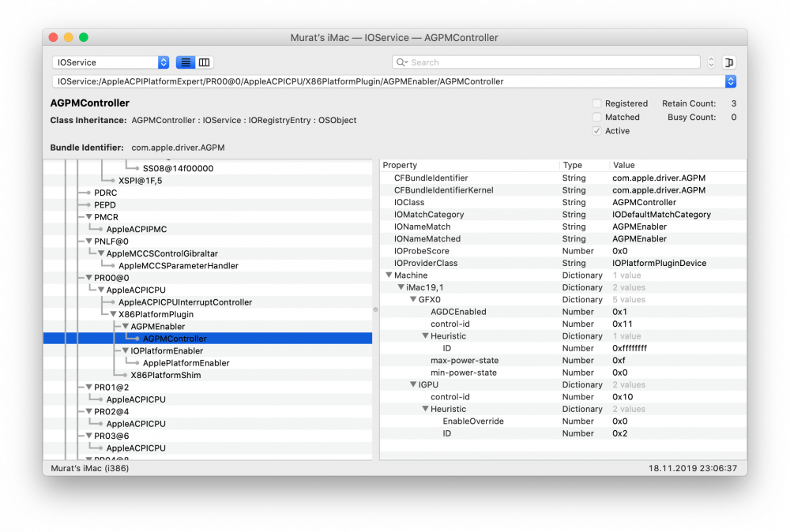790x532 pixels.
Task: Select the IOMatchCategory property row
Action: pyautogui.click(x=562, y=215)
